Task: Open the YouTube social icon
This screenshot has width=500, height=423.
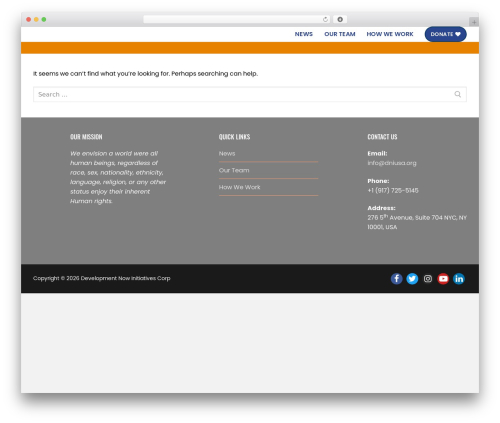Action: 443,279
